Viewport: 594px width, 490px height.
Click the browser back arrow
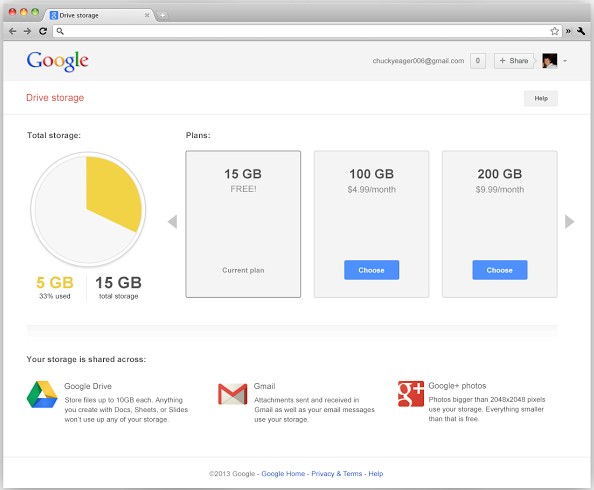click(13, 31)
